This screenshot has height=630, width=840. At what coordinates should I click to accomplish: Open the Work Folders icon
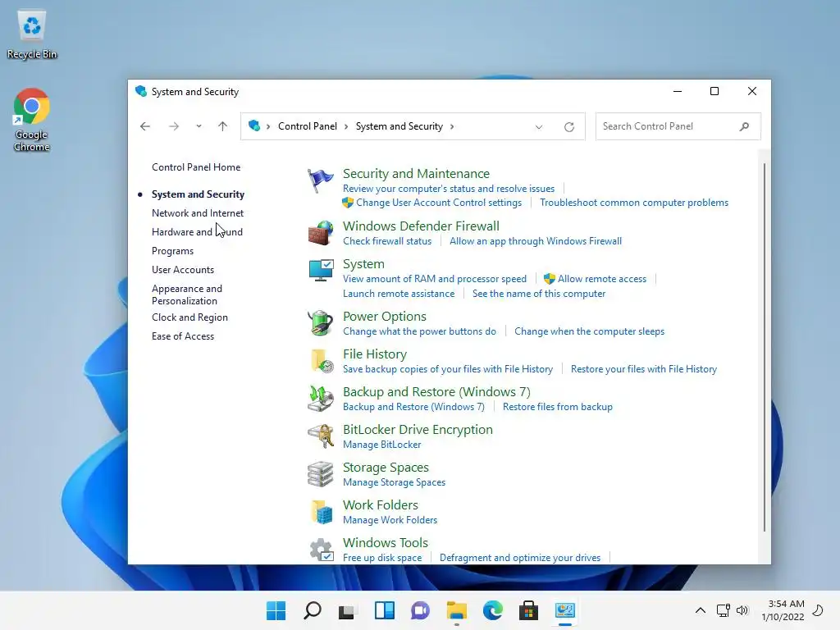321,512
